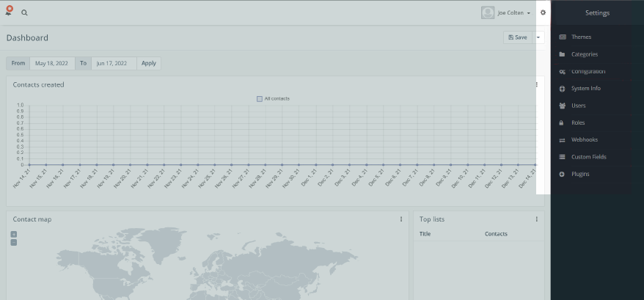Click the Roles lock icon
644x300 pixels.
pyautogui.click(x=563, y=122)
